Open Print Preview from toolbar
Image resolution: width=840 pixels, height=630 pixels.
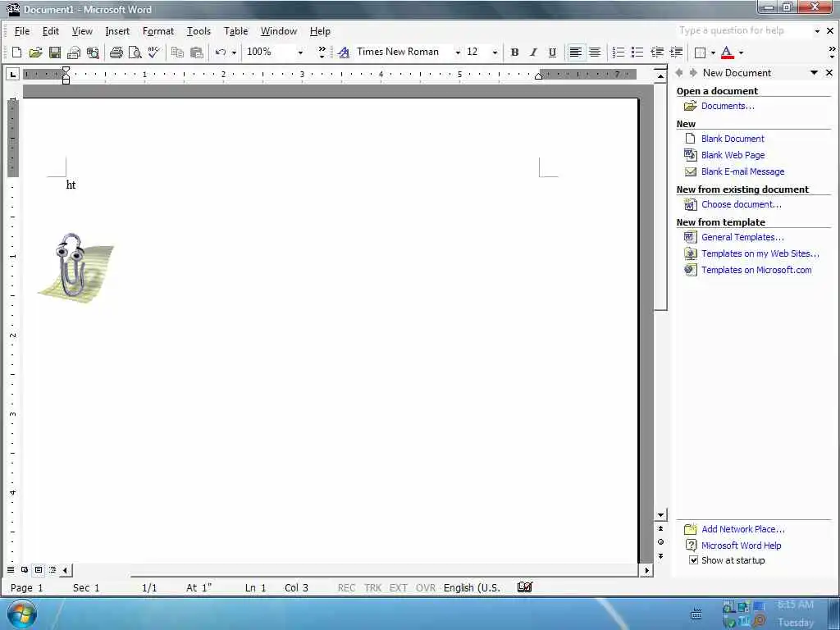coord(135,52)
